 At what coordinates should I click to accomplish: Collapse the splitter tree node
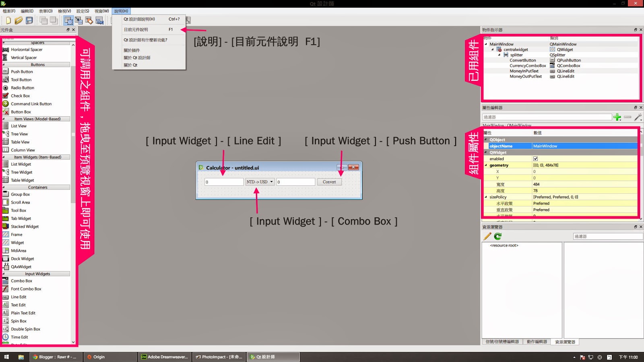click(500, 55)
